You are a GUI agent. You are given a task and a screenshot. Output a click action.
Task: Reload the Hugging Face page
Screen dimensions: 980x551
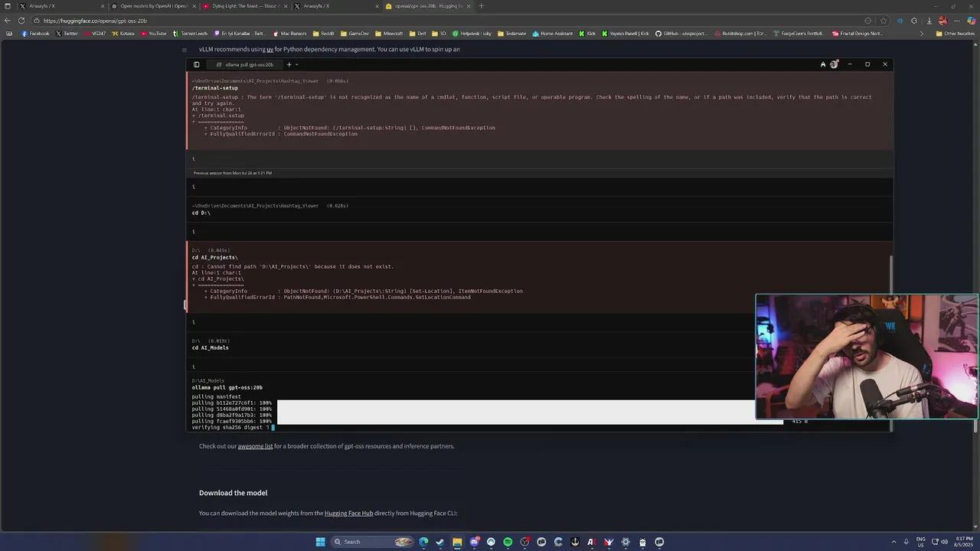[x=21, y=21]
